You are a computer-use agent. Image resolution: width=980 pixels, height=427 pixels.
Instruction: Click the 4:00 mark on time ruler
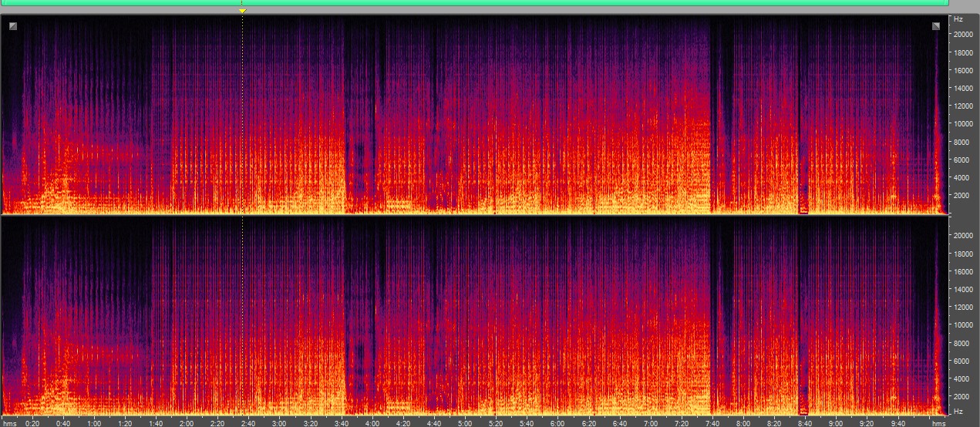click(x=372, y=423)
